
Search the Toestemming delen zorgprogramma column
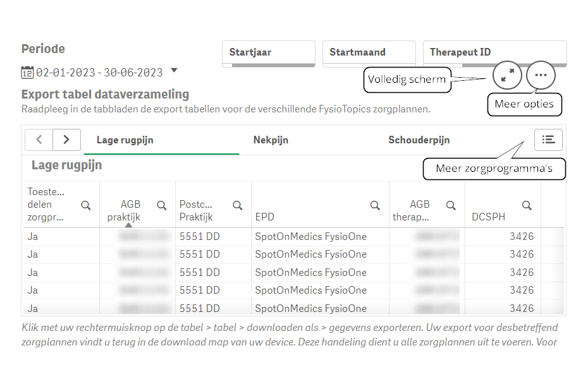86,205
